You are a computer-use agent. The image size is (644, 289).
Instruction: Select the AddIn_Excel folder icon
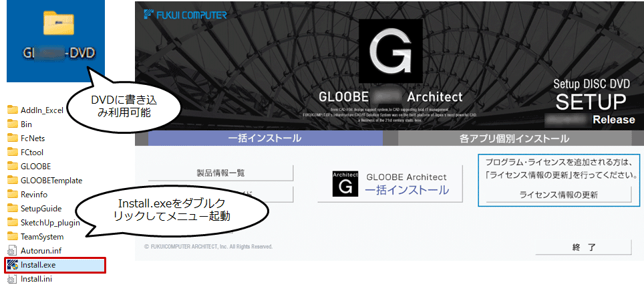point(13,110)
